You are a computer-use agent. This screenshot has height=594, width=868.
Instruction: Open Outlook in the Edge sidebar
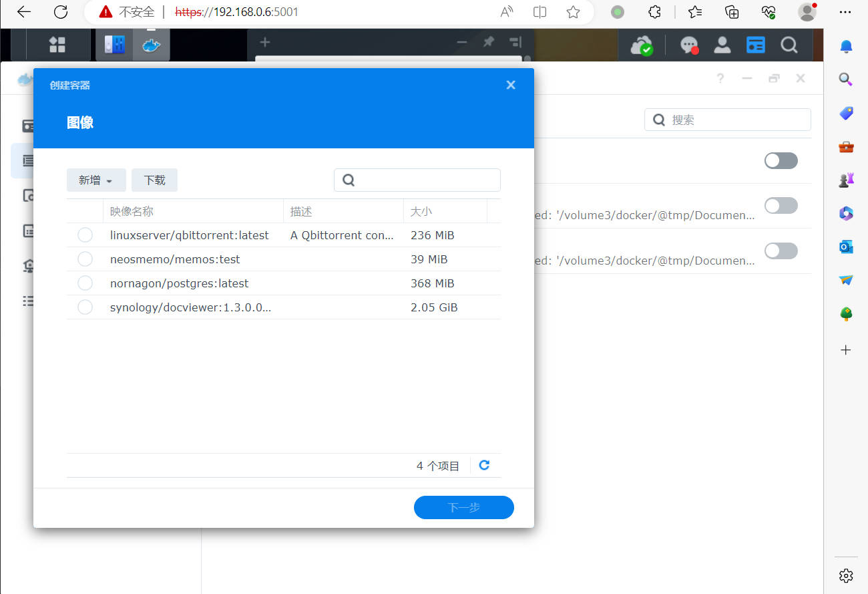point(846,247)
